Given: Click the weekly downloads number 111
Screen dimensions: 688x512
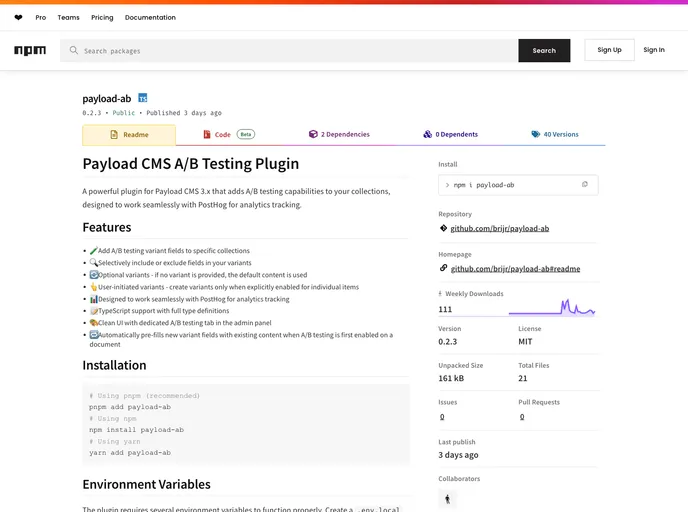Looking at the screenshot, I should pyautogui.click(x=445, y=309).
